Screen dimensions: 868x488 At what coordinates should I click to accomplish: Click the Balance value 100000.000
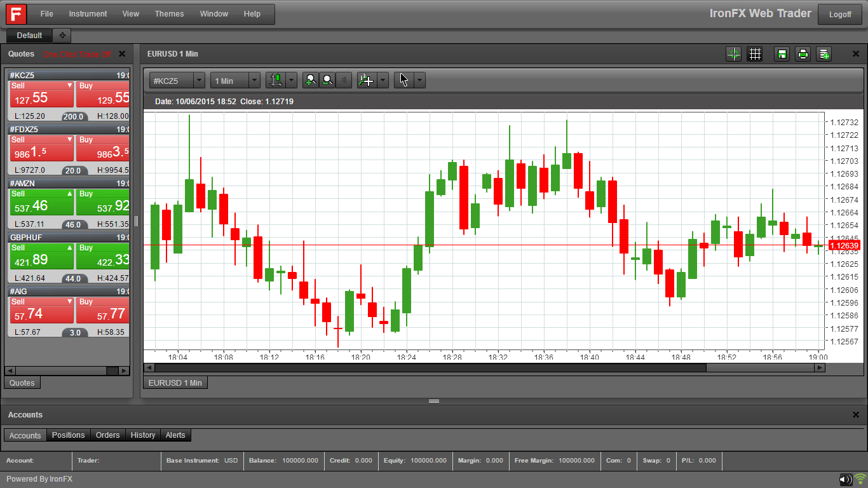301,461
